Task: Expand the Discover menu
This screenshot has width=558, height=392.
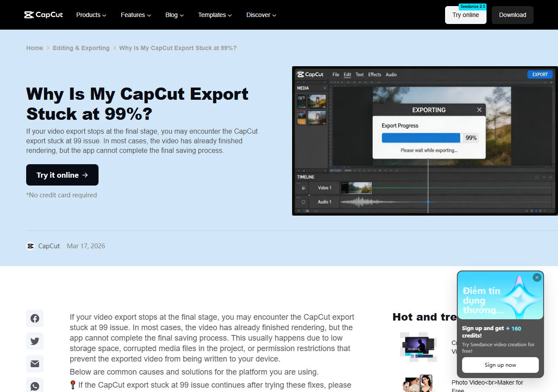Action: (261, 15)
